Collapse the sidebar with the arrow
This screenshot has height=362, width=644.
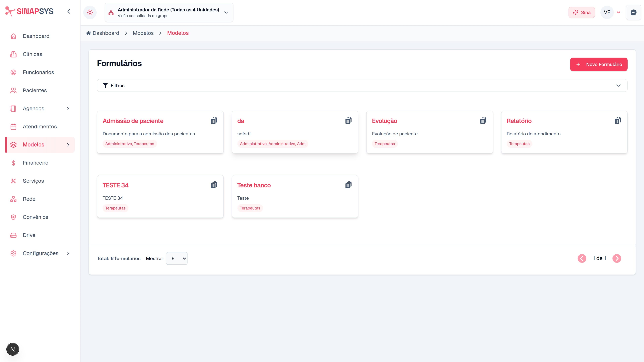69,11
